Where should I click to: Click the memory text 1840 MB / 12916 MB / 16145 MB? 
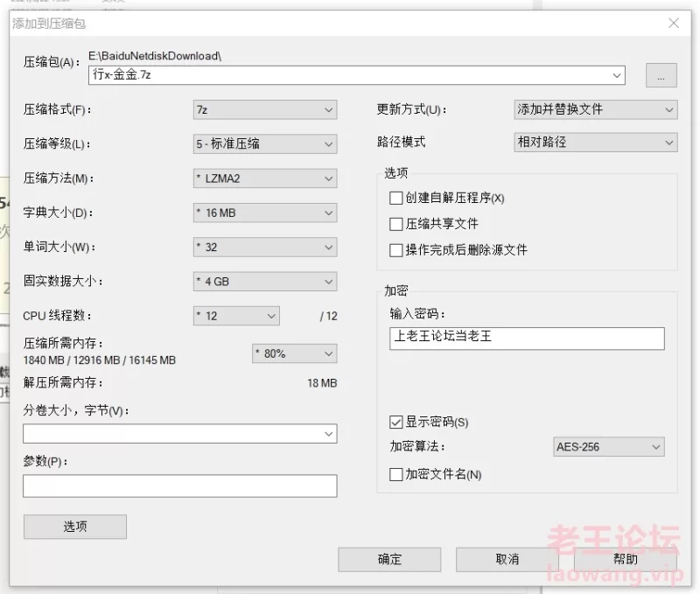coord(99,360)
